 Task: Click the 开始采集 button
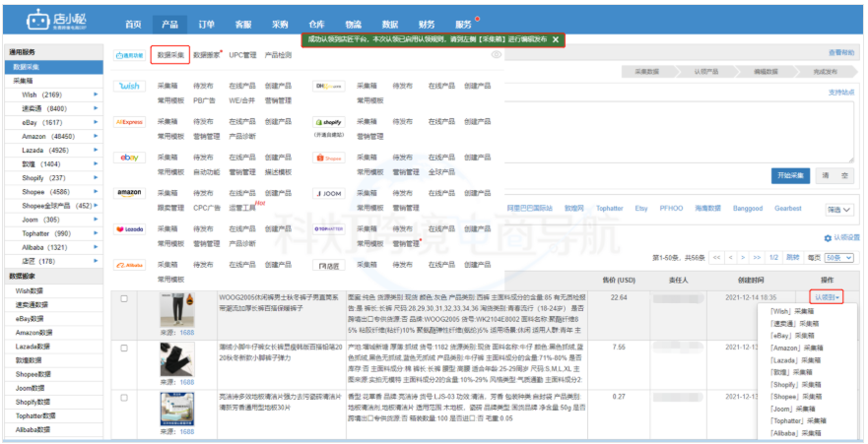(x=790, y=175)
